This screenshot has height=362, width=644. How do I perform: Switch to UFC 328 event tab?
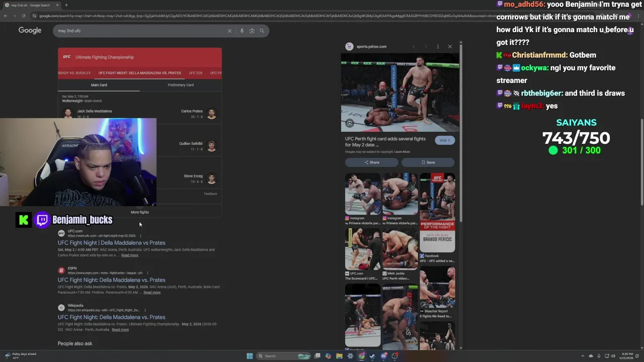(195, 73)
